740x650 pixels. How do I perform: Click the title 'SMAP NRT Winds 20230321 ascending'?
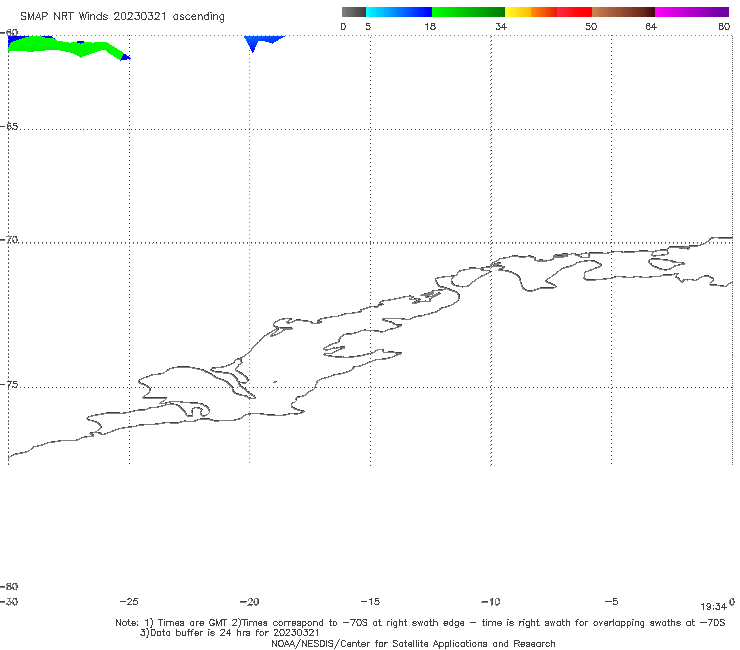(x=122, y=16)
